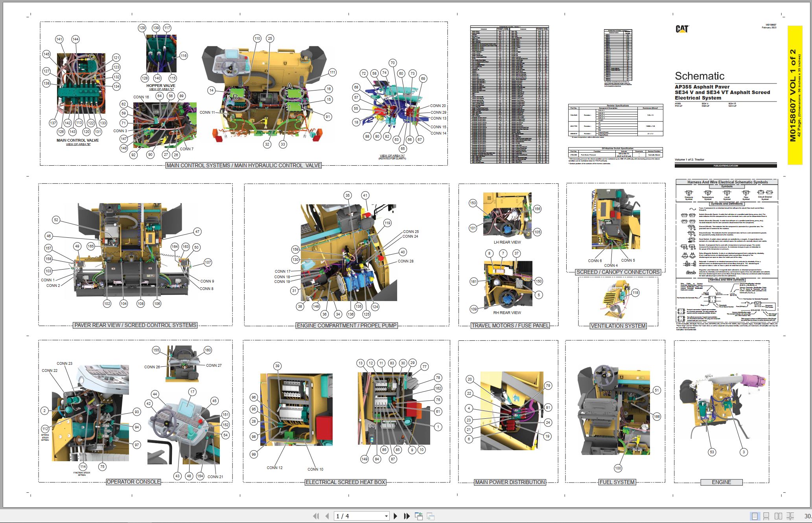Image resolution: width=812 pixels, height=523 pixels.
Task: Click the CONN 11 connector label
Action: coord(208,112)
